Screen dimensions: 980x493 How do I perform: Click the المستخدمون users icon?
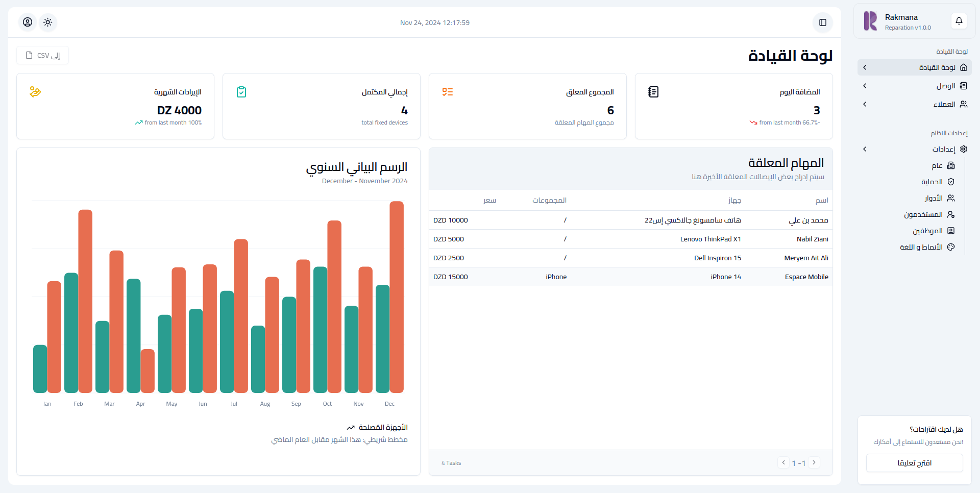tap(951, 214)
